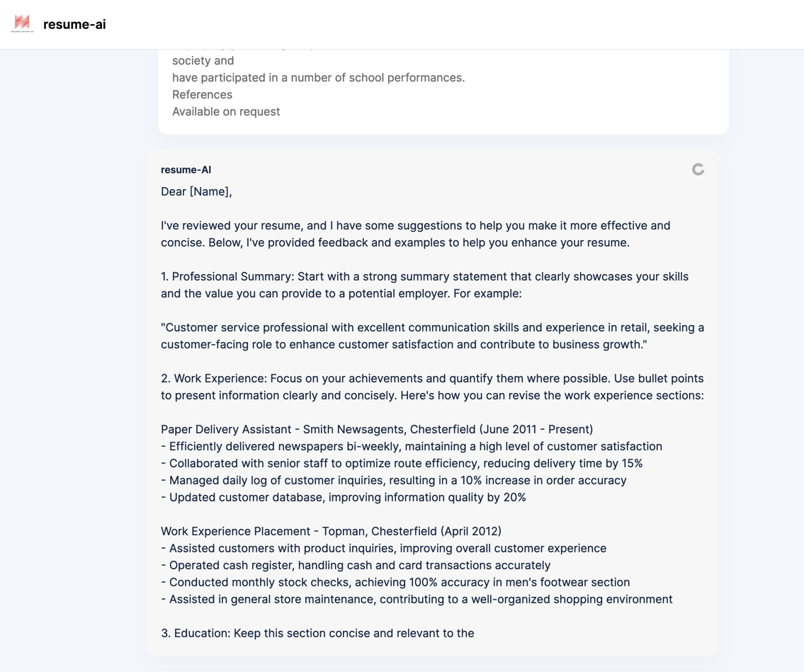Click the 'Available on request' text
This screenshot has width=804, height=672.
[225, 111]
